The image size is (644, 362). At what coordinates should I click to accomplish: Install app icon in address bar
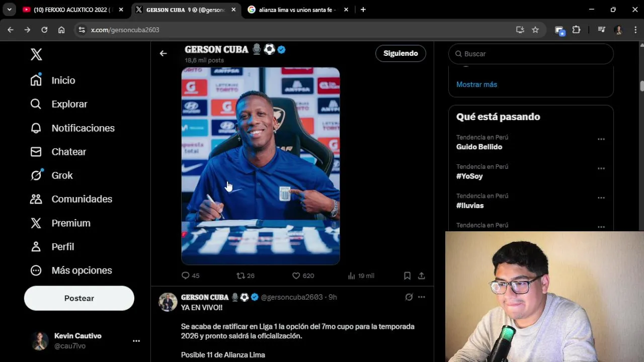click(520, 30)
